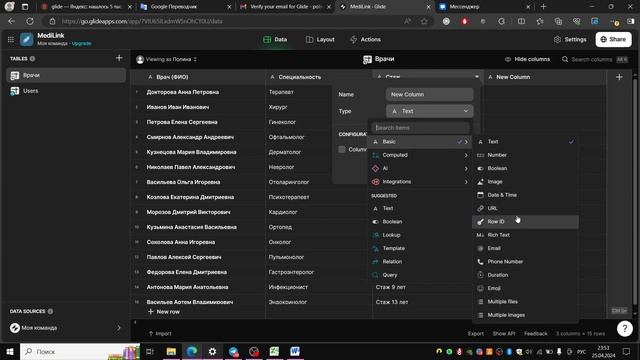
Task: Expand the Integrations column category
Action: coord(420,182)
